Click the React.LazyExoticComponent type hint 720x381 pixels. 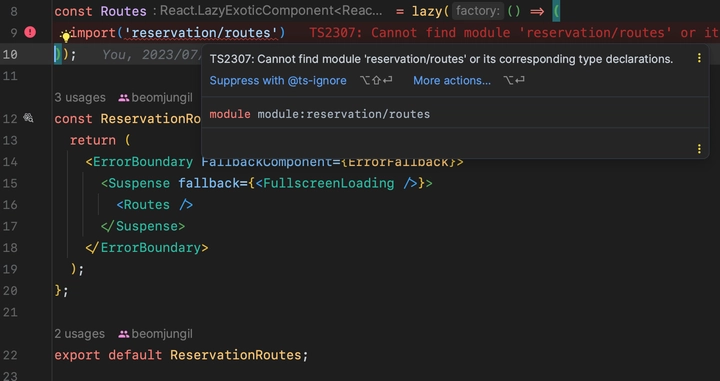click(x=268, y=11)
